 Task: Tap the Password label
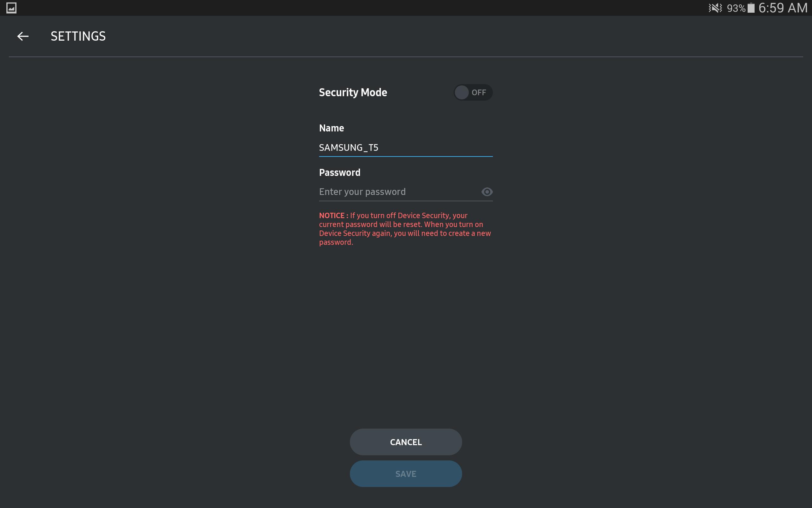[340, 172]
